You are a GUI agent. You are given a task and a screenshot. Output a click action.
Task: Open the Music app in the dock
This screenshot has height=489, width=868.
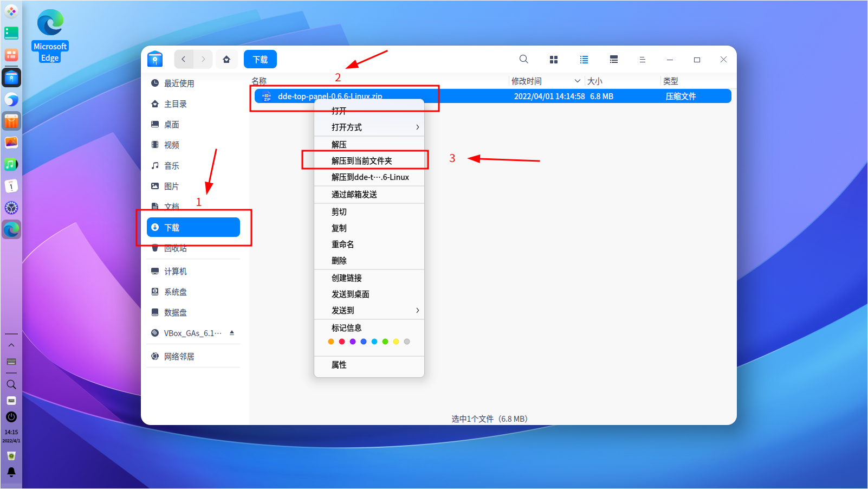click(11, 164)
